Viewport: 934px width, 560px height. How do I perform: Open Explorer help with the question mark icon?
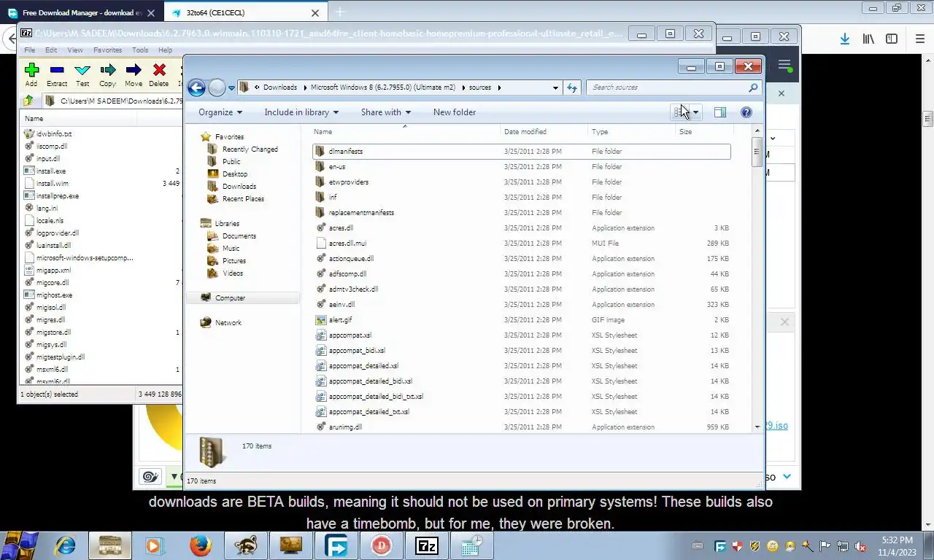click(x=746, y=112)
